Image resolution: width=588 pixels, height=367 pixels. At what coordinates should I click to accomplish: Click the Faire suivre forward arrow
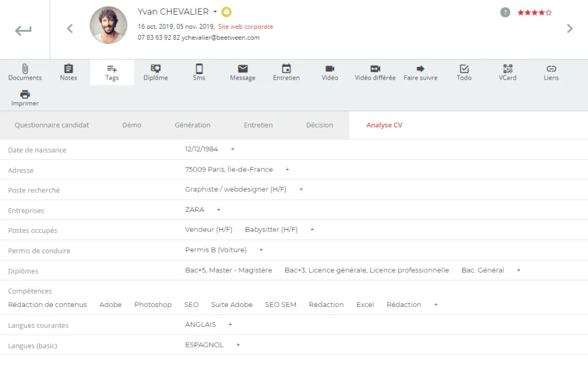420,72
